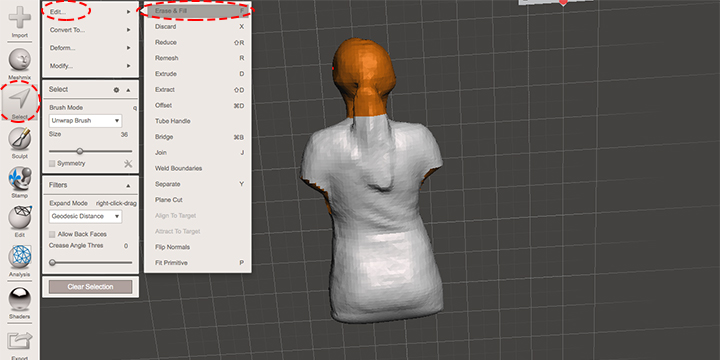The image size is (720, 360).
Task: Open the Import tool
Action: click(x=20, y=22)
